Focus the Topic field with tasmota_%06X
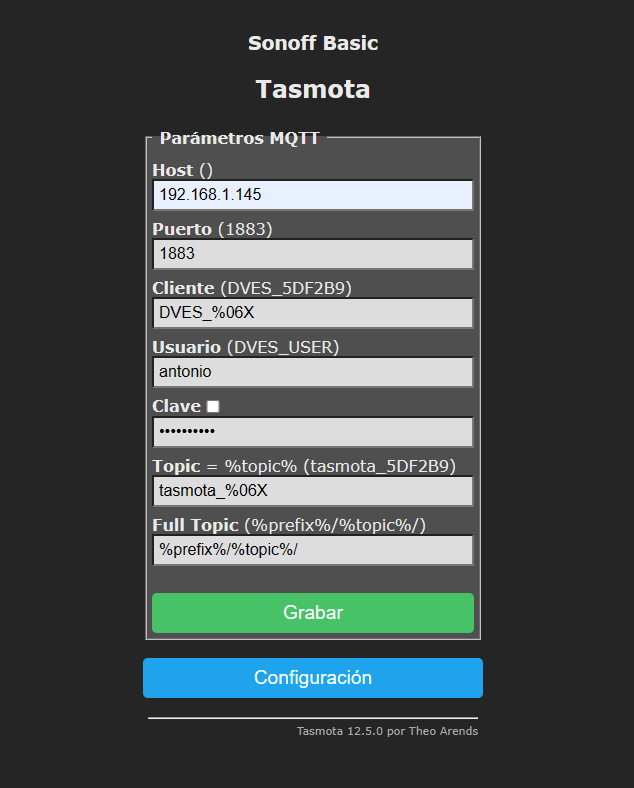Image resolution: width=634 pixels, height=788 pixels. 312,491
